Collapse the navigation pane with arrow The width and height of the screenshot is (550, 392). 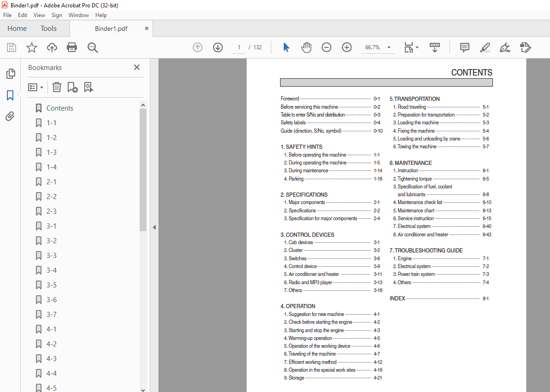[x=154, y=227]
